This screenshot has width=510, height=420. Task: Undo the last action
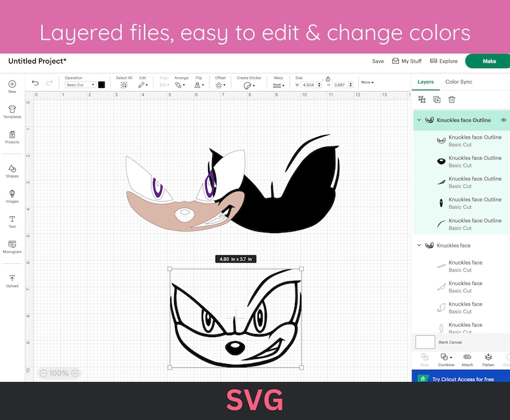point(35,83)
